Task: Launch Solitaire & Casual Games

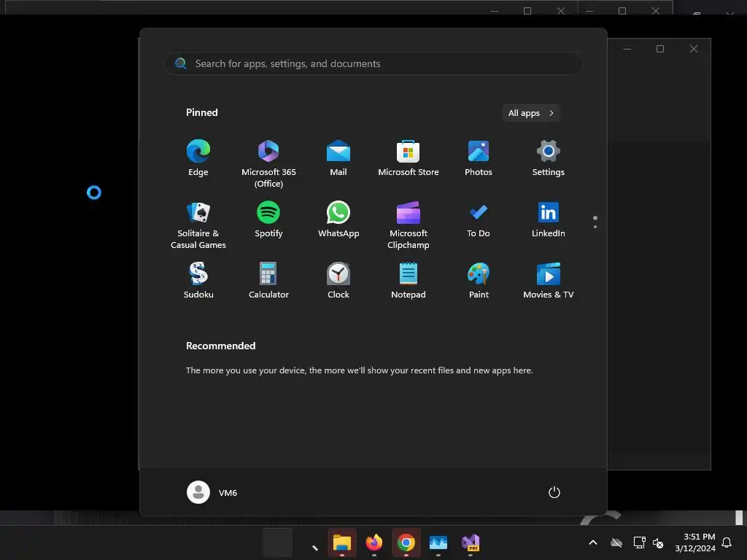Action: 198,225
